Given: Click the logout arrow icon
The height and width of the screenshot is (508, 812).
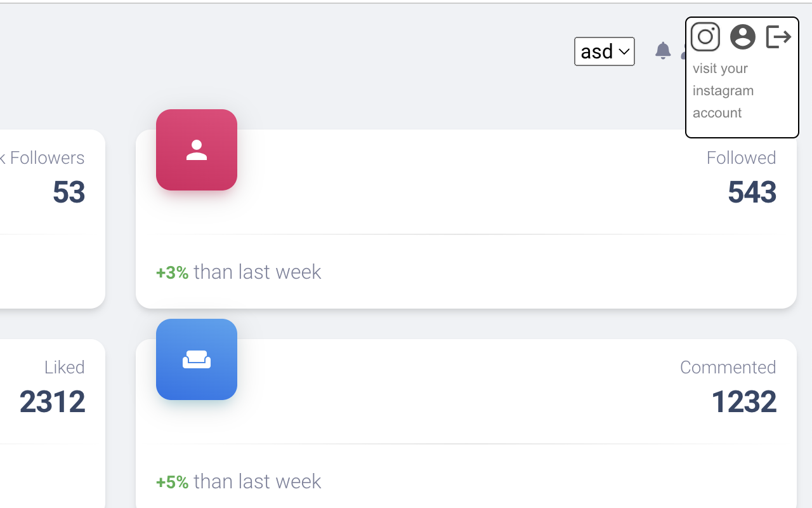Looking at the screenshot, I should click(778, 37).
